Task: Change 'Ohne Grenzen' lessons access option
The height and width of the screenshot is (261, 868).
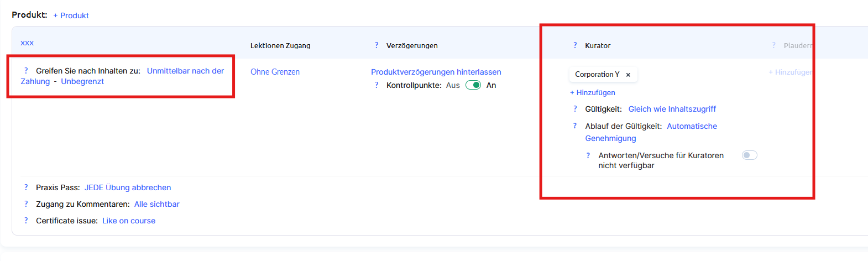Action: (275, 72)
